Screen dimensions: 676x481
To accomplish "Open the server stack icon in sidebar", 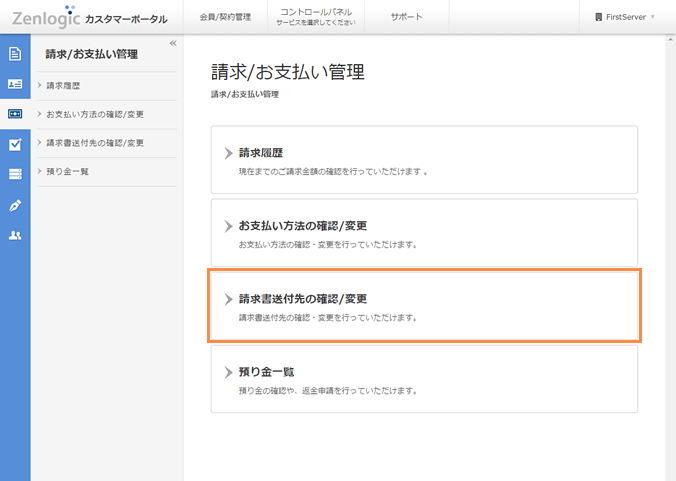I will coord(15,174).
